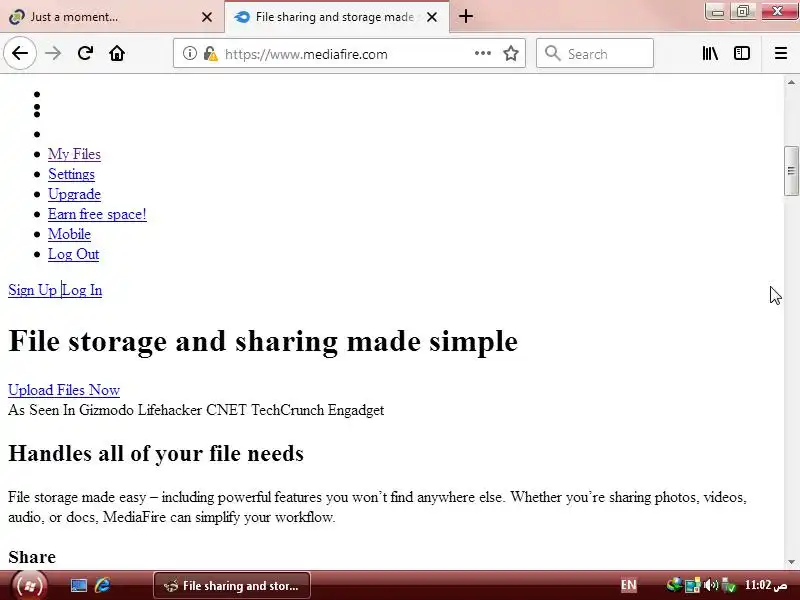Image resolution: width=800 pixels, height=600 pixels.
Task: Open the Mobile link
Action: 69,234
